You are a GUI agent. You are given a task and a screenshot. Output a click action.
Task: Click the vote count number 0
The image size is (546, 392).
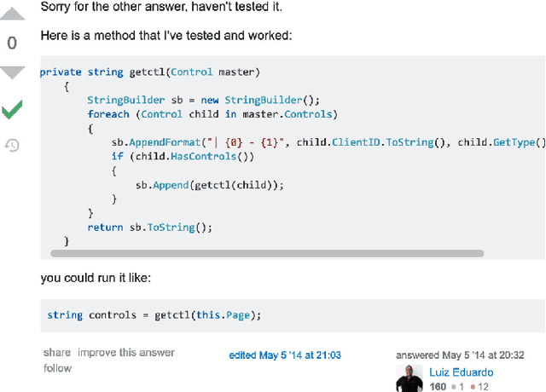12,43
